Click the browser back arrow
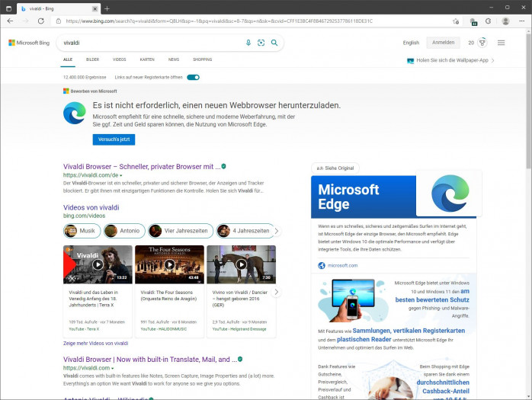Viewport: 532px width, 400px height. point(10,21)
